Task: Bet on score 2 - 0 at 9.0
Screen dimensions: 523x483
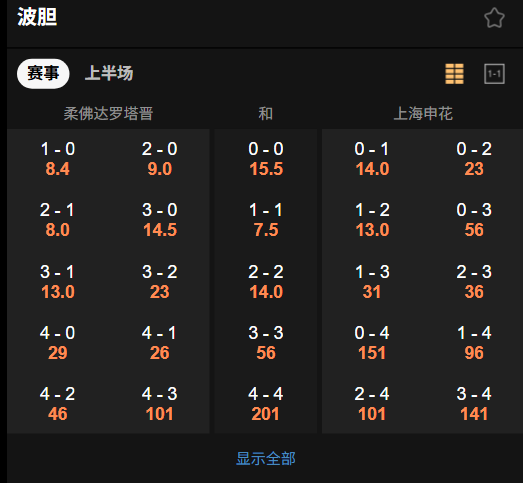Action: point(159,159)
